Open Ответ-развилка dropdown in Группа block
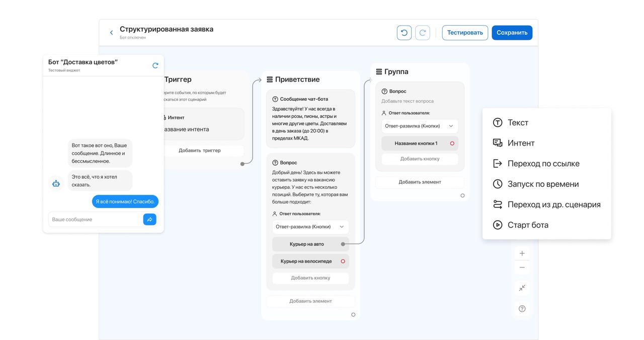Screen dimensions: 644x340 point(419,126)
